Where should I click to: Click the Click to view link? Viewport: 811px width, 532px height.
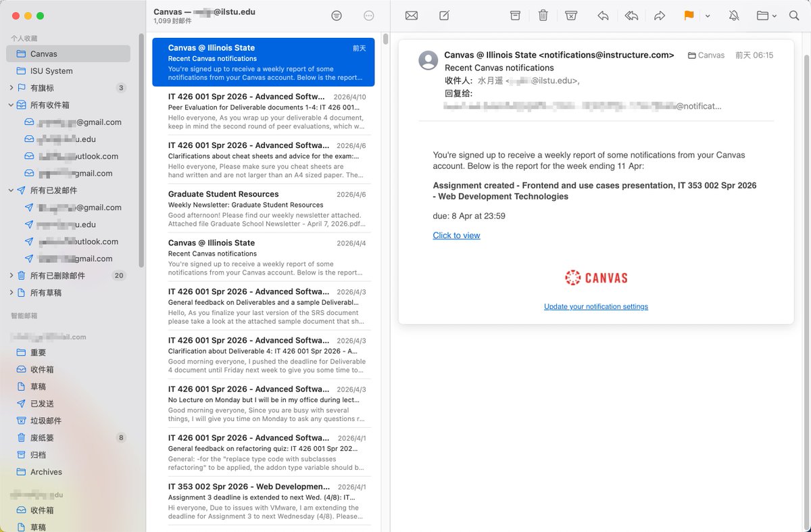point(456,235)
